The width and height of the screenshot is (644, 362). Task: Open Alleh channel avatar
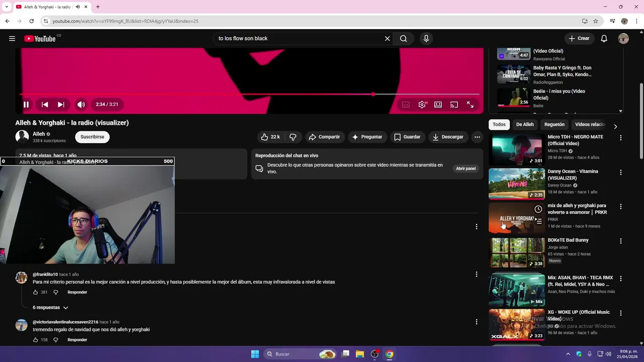pyautogui.click(x=22, y=137)
